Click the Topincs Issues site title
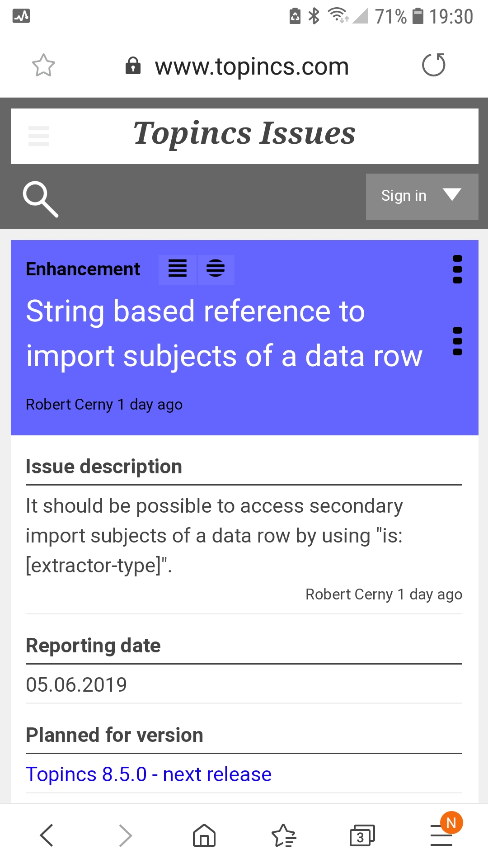This screenshot has width=488, height=868. [244, 134]
